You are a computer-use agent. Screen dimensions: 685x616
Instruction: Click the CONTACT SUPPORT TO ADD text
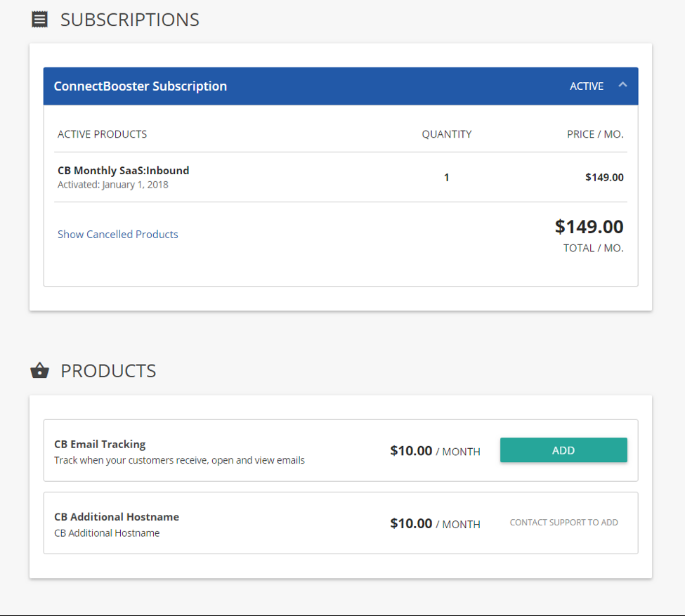[563, 523]
